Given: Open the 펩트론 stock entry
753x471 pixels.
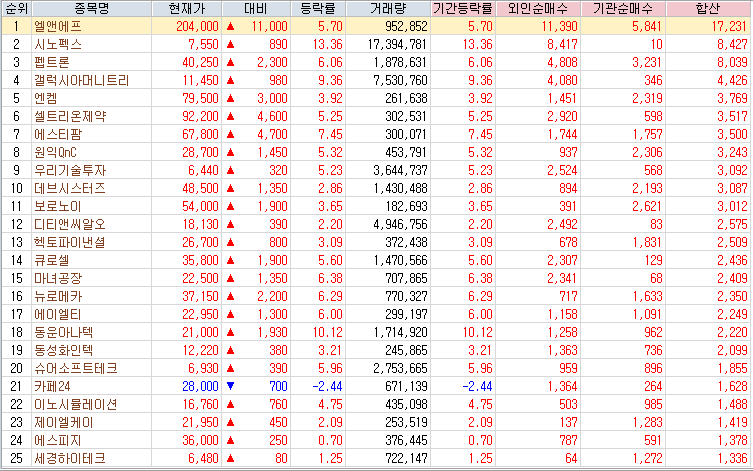Looking at the screenshot, I should pos(52,62).
